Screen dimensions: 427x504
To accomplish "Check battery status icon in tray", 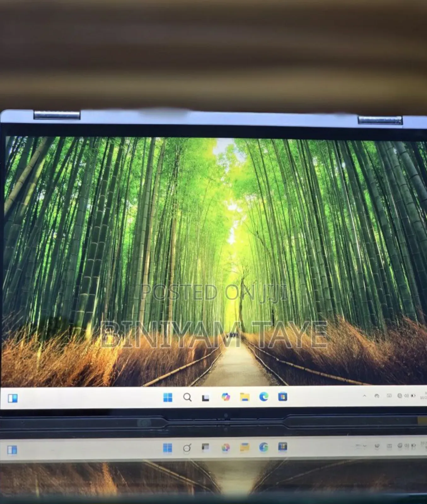I will click(x=413, y=396).
